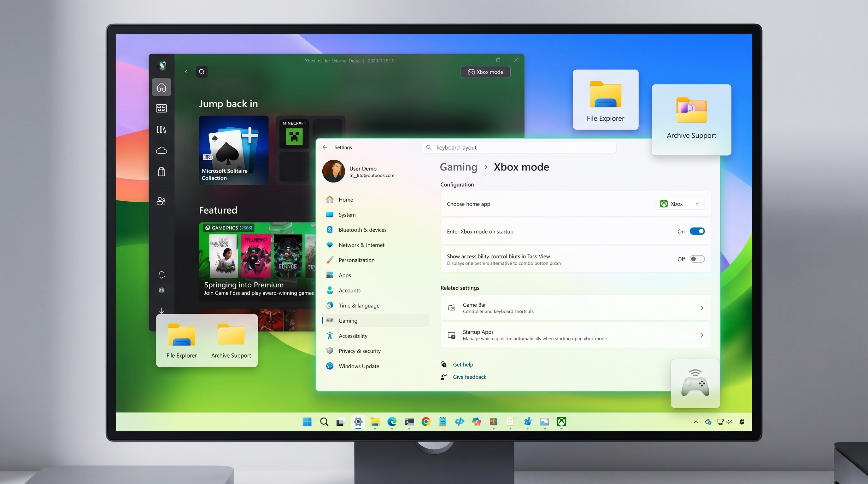This screenshot has height=484, width=868.
Task: Open the Game Pass grid icon in Xbox sidebar
Action: [x=161, y=108]
